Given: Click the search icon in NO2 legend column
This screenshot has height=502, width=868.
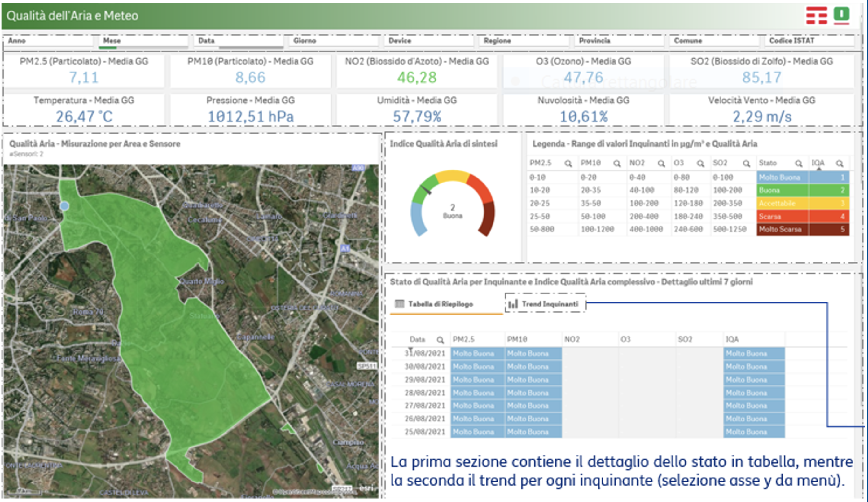Looking at the screenshot, I should [x=661, y=164].
